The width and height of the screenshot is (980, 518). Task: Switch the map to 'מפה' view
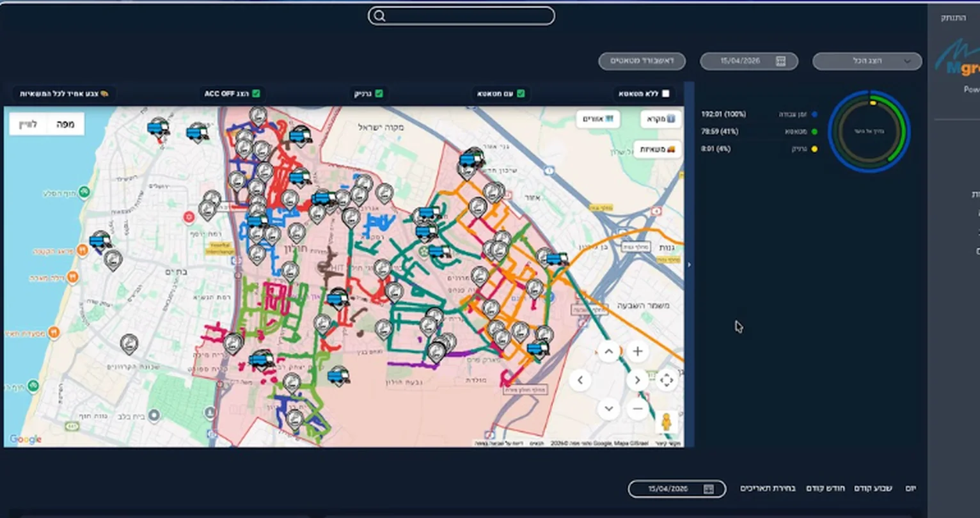tap(65, 124)
